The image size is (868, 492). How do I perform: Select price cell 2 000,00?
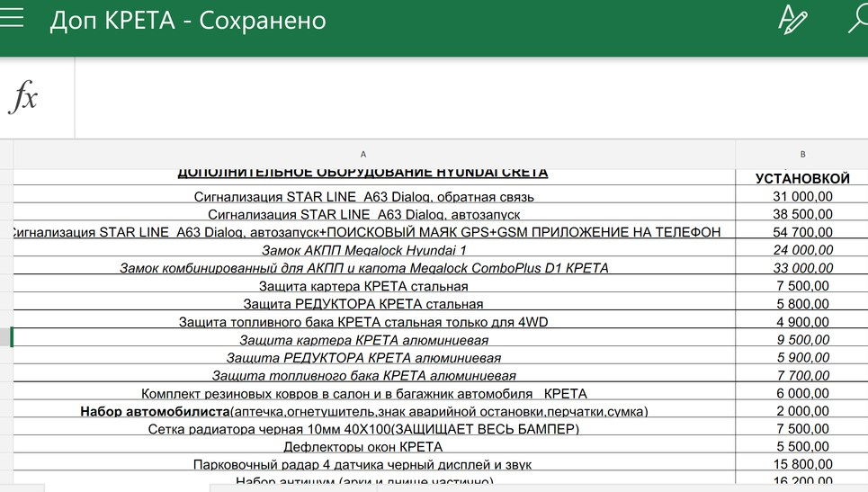pyautogui.click(x=802, y=408)
